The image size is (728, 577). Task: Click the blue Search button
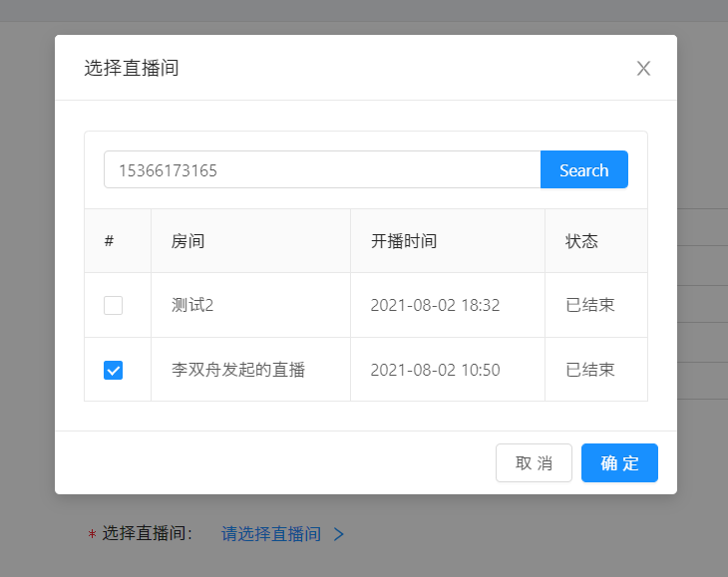tap(584, 169)
